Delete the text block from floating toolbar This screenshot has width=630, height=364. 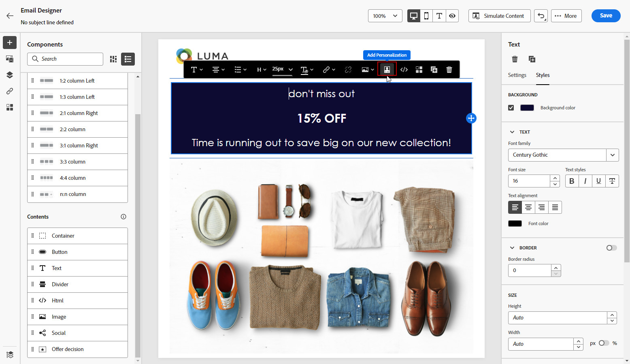(449, 70)
